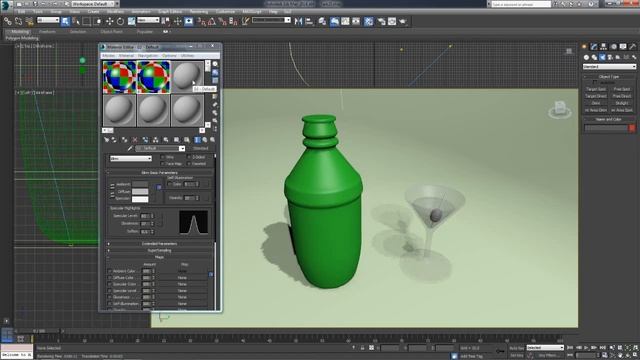The height and width of the screenshot is (360, 640).
Task: Click the Standard material type button
Action: click(x=200, y=149)
